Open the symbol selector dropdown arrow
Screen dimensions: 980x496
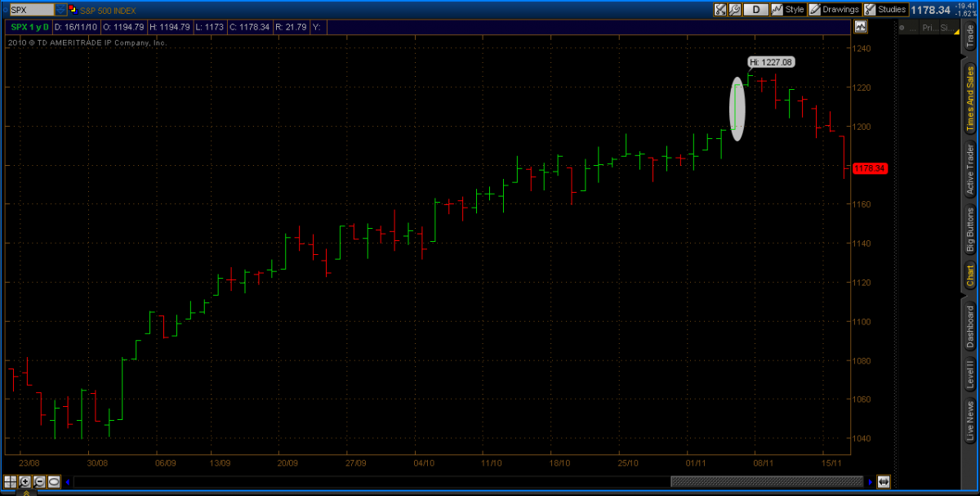click(x=60, y=10)
